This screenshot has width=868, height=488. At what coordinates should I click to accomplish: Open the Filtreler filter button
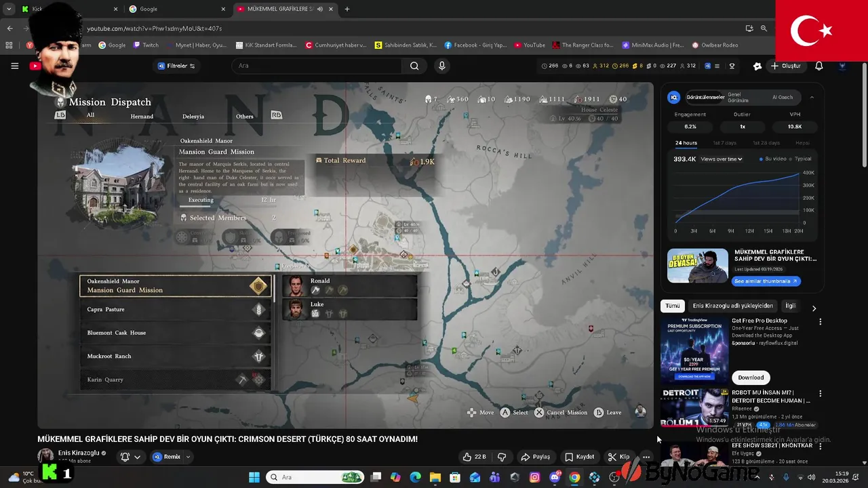tap(176, 66)
